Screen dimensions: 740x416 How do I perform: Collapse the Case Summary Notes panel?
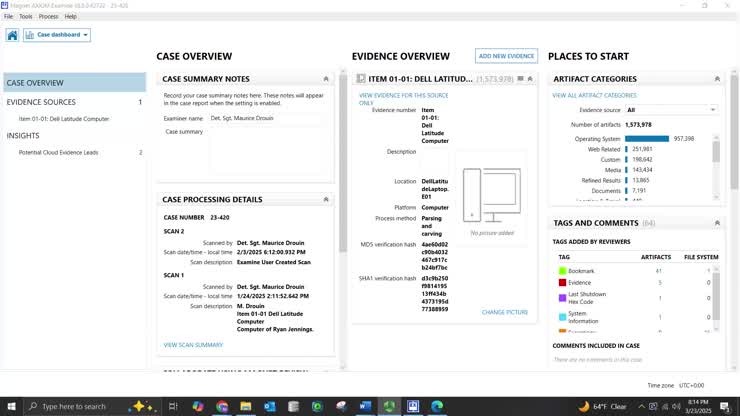pyautogui.click(x=326, y=79)
